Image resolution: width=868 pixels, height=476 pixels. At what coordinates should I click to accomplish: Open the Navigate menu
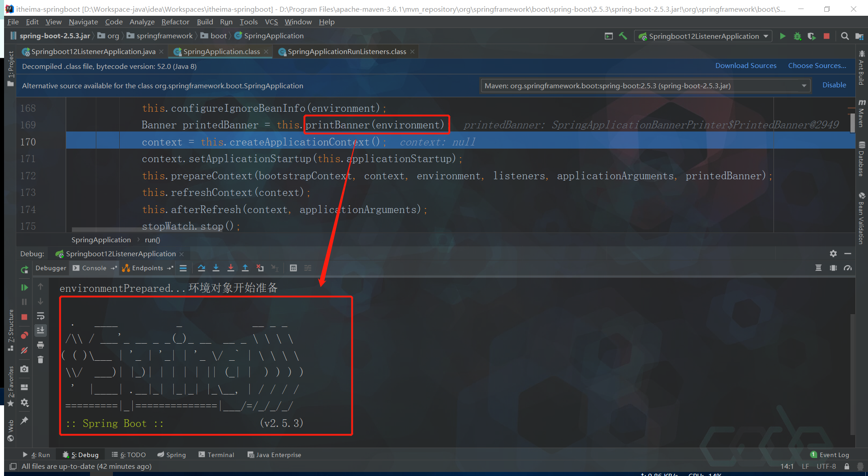click(x=83, y=22)
